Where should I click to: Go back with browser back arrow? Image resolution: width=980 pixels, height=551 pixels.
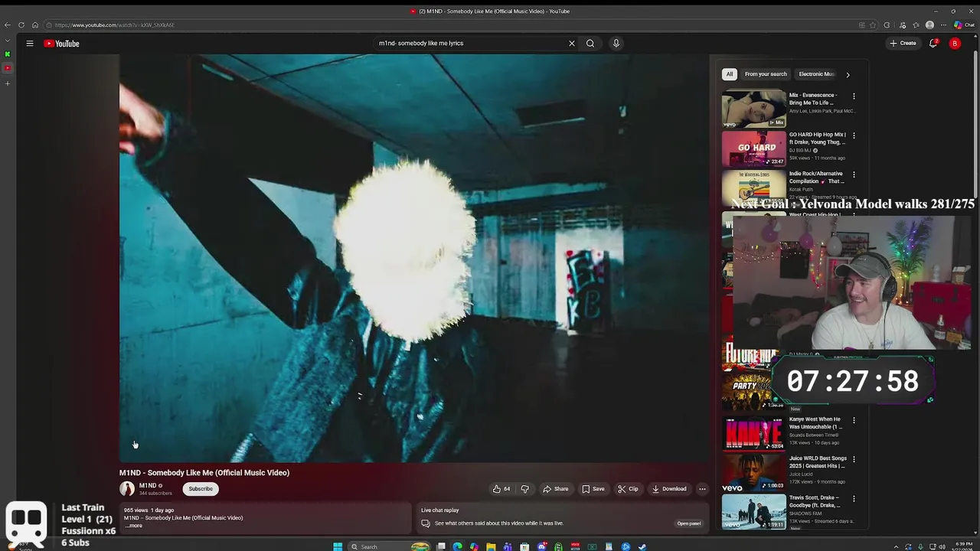[8, 25]
